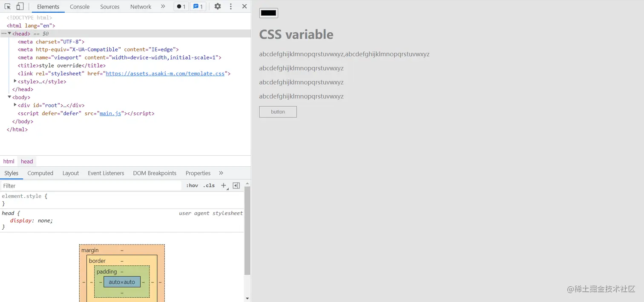Expand the style element node

coord(15,81)
